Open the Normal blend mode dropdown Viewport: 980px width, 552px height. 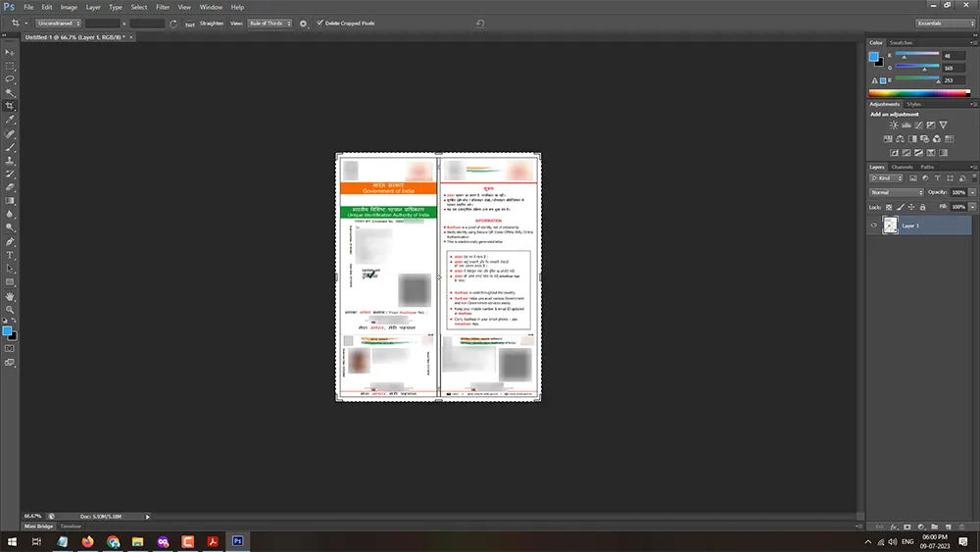click(x=897, y=192)
